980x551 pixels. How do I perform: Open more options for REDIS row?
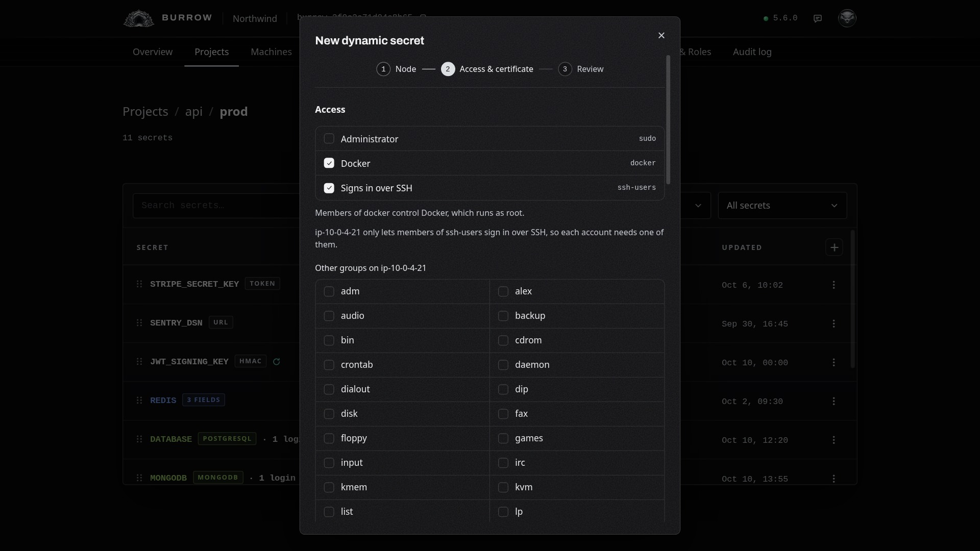click(834, 401)
